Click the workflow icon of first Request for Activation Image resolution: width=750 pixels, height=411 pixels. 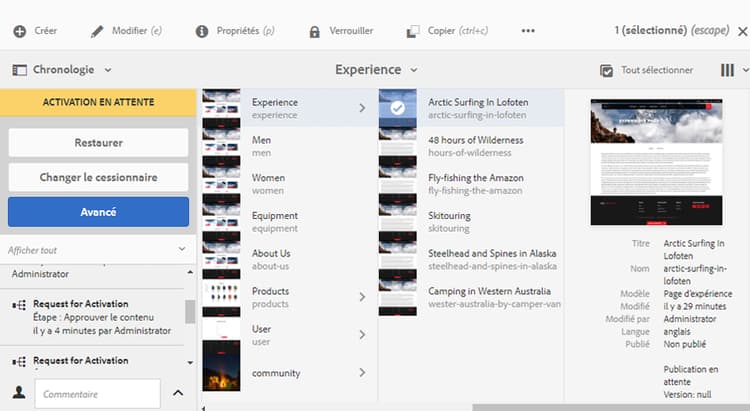point(19,305)
